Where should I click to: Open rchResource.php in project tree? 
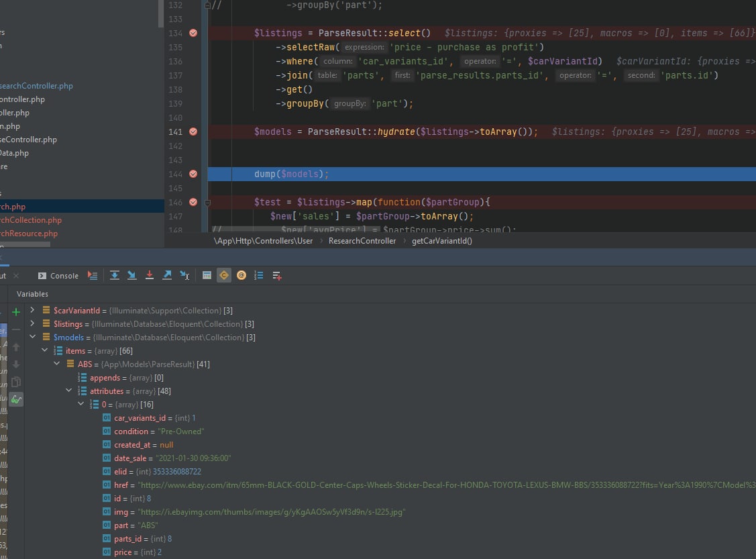point(29,234)
